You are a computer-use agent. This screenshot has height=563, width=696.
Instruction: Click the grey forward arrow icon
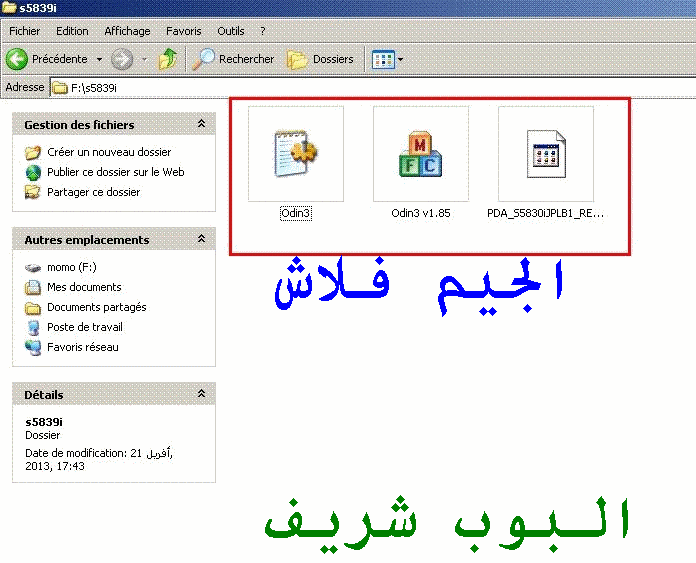(122, 59)
